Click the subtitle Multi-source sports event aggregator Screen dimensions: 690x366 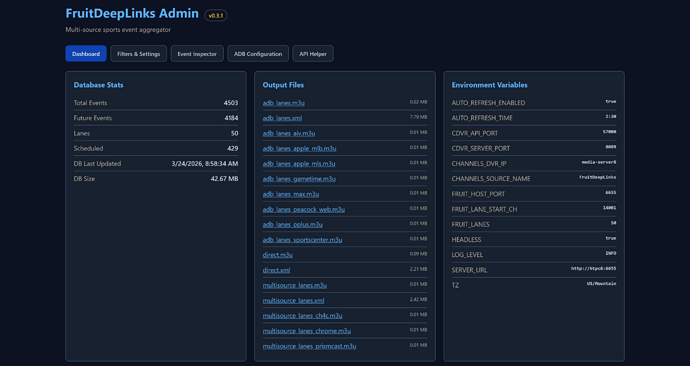[118, 30]
